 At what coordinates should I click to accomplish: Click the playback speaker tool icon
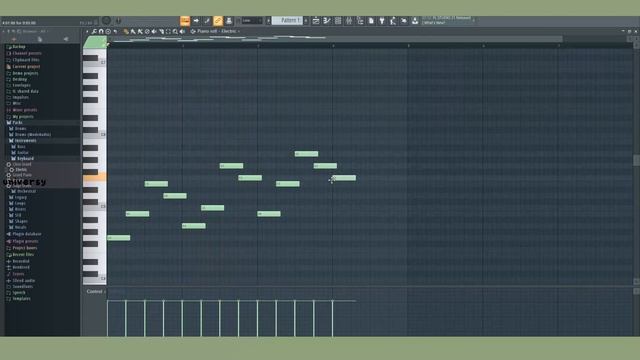coord(182,31)
